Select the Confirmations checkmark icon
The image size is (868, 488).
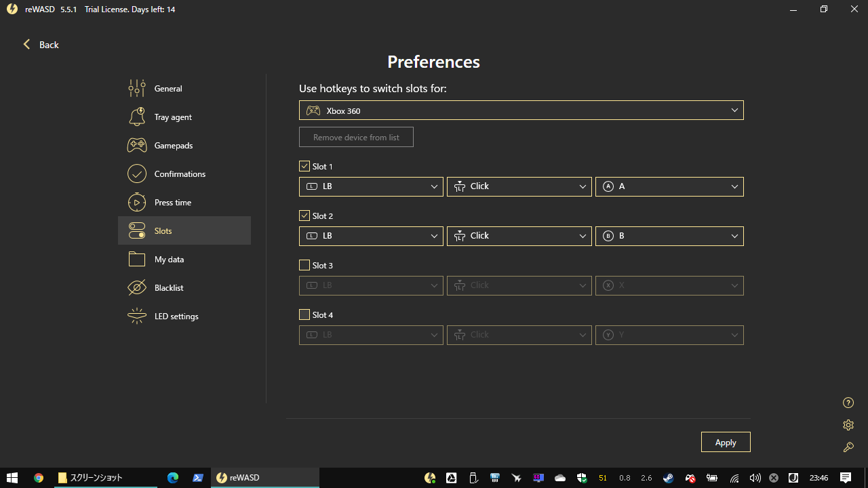point(136,174)
